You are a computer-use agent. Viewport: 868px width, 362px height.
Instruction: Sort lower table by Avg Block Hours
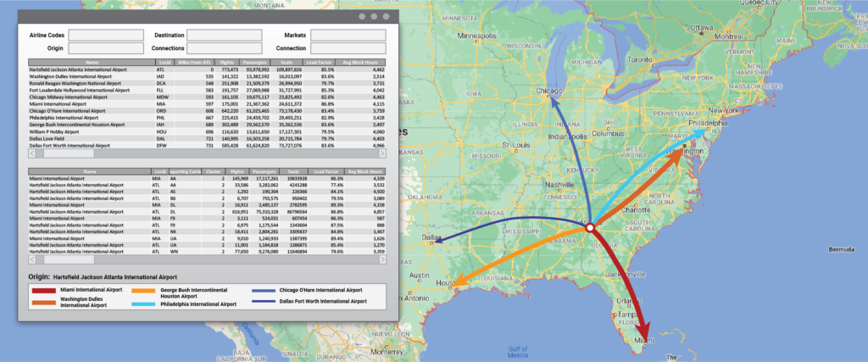364,171
